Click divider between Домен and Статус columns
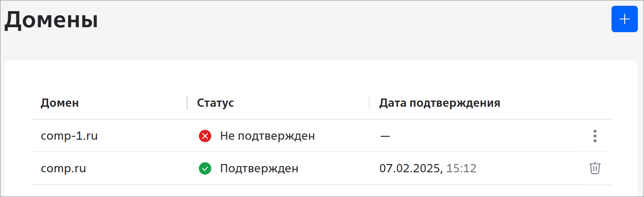 click(x=187, y=103)
